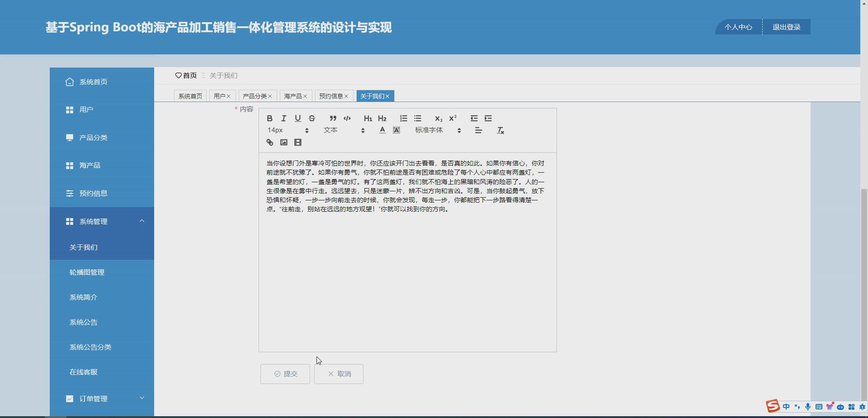Apply superscript formatting
The image size is (868, 418).
pos(453,118)
